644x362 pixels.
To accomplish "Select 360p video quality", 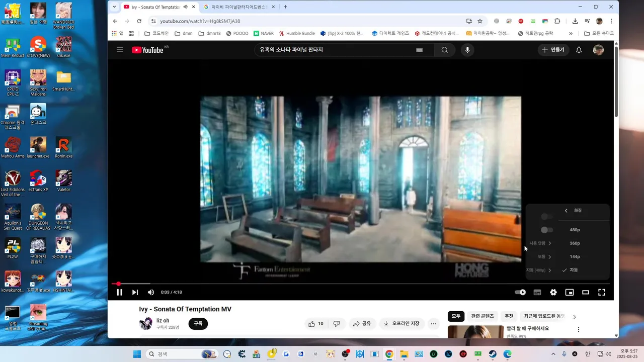I will pos(575,243).
